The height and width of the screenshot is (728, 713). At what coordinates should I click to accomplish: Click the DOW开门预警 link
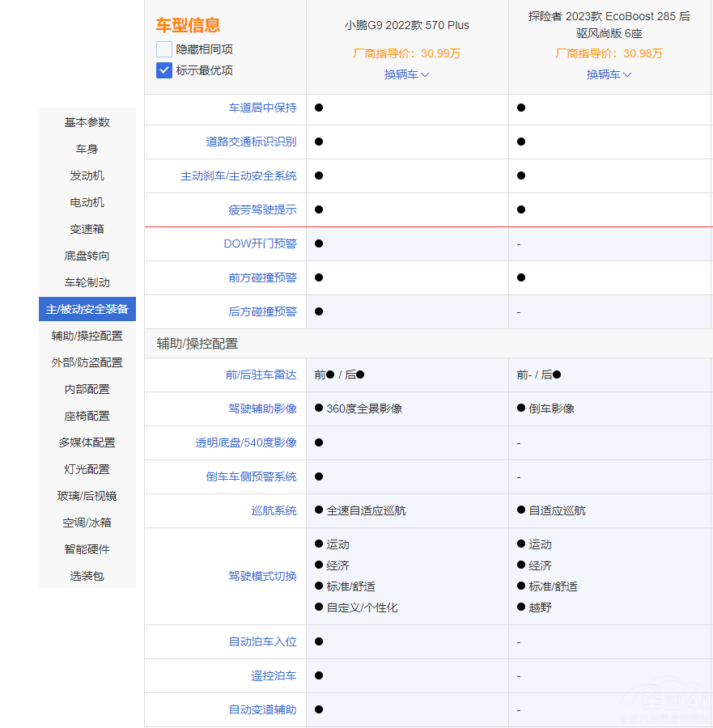tap(260, 243)
